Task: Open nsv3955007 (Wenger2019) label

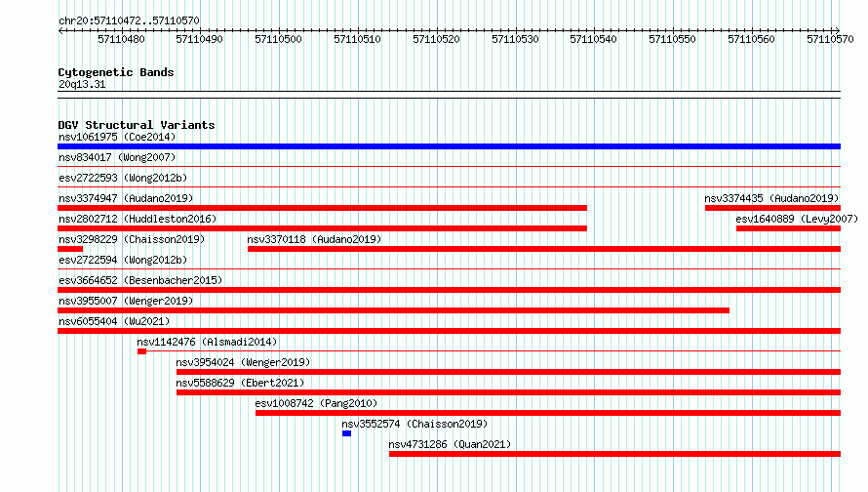Action: 126,301
